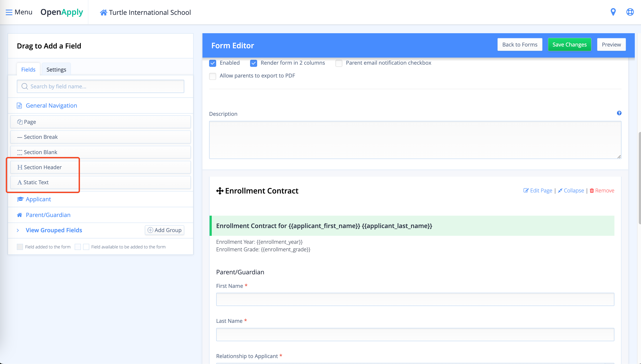
Task: Click the Save Changes button
Action: (x=569, y=45)
